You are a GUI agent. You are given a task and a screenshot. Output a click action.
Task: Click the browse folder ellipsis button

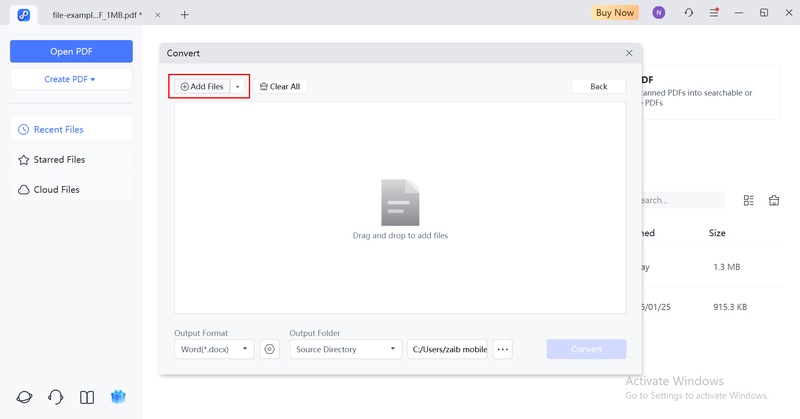503,349
